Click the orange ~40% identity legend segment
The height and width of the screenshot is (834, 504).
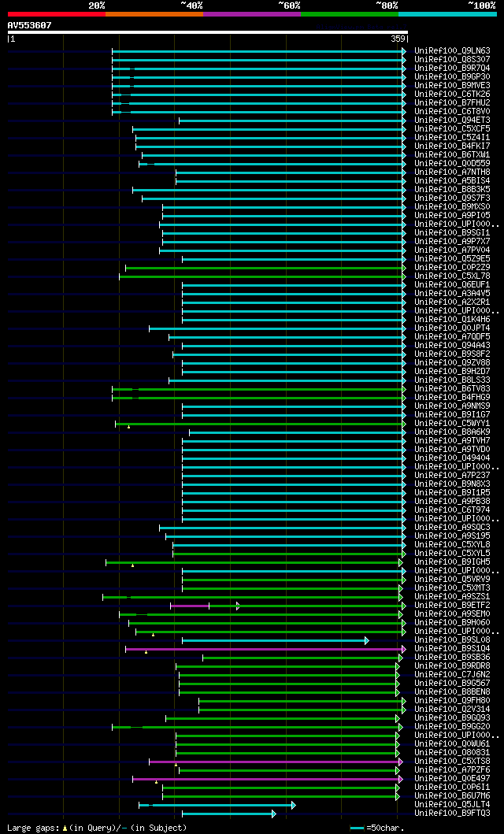pyautogui.click(x=154, y=14)
